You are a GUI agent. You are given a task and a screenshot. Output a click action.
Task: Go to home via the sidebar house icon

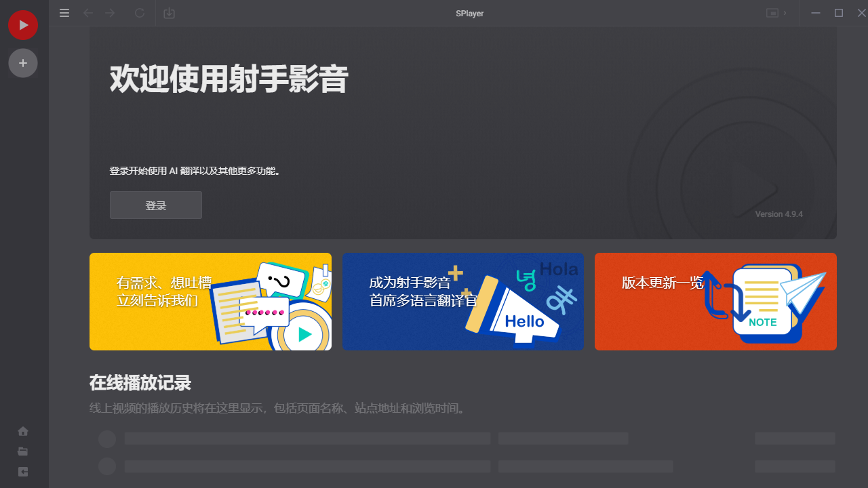(x=23, y=431)
